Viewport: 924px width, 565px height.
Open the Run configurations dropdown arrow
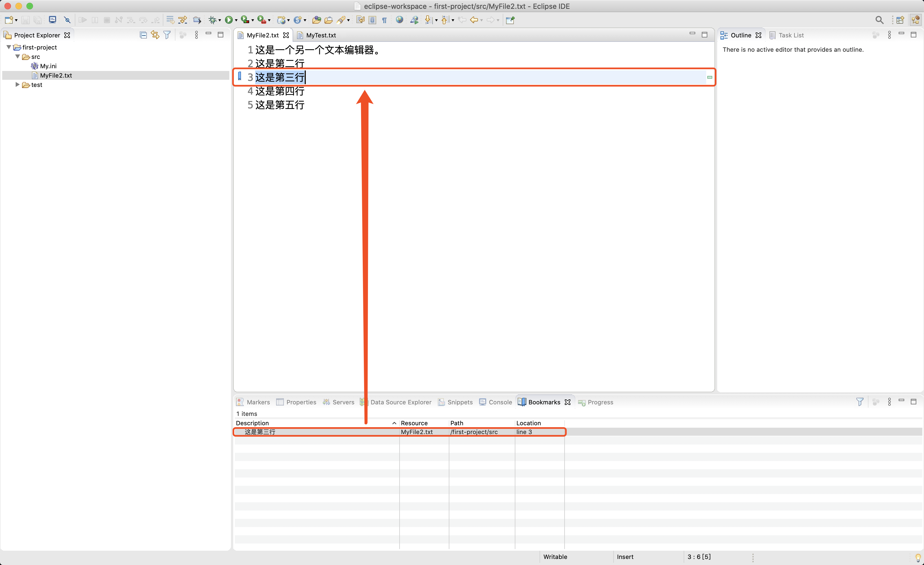[236, 20]
